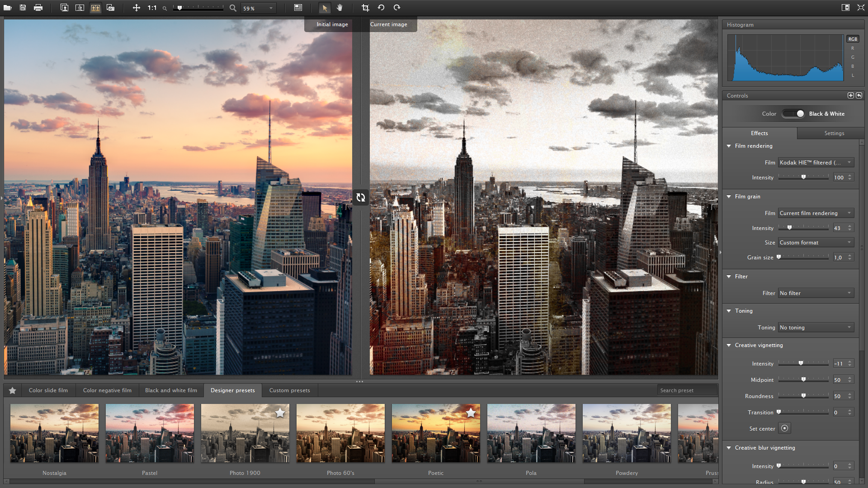
Task: Click the Set center button
Action: [785, 428]
